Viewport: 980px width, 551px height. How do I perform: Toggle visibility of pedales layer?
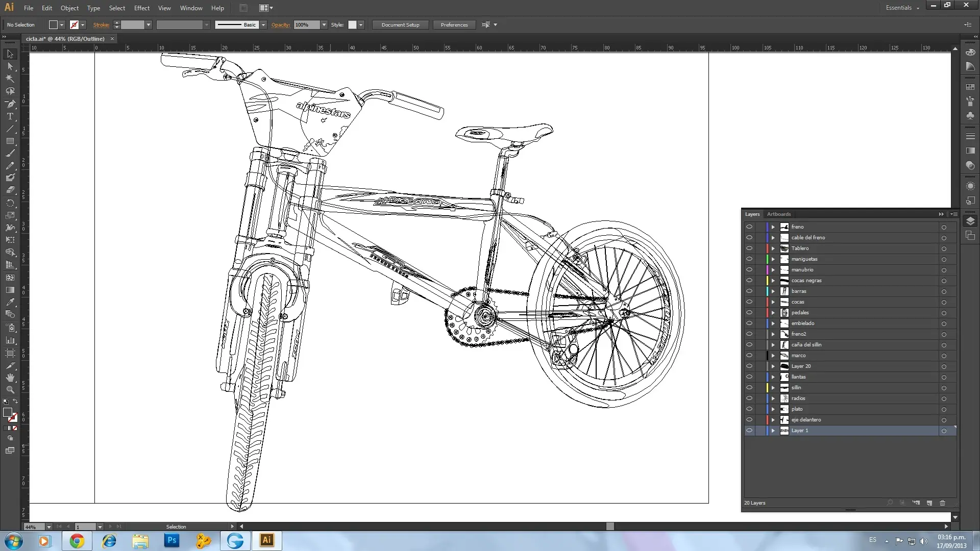click(x=749, y=313)
